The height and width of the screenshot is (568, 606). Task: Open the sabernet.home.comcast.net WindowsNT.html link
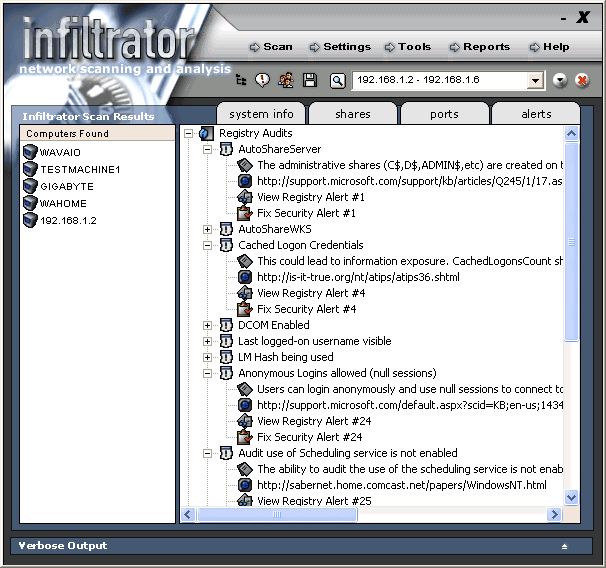pos(402,485)
